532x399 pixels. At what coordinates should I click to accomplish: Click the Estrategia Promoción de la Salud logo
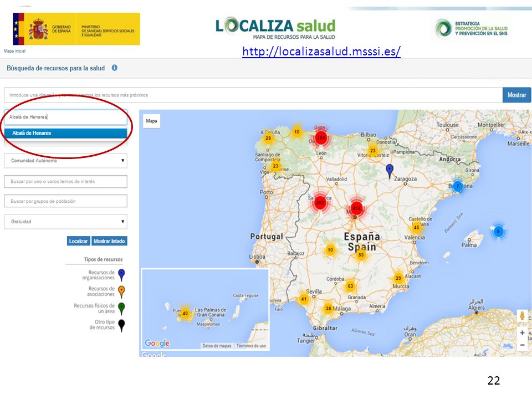(x=472, y=28)
